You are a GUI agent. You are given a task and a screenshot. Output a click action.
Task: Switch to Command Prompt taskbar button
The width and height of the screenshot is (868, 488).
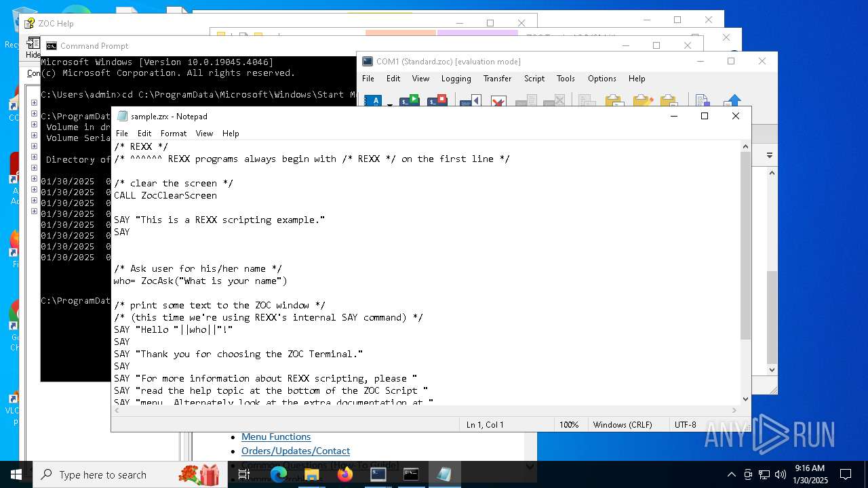pos(411,474)
